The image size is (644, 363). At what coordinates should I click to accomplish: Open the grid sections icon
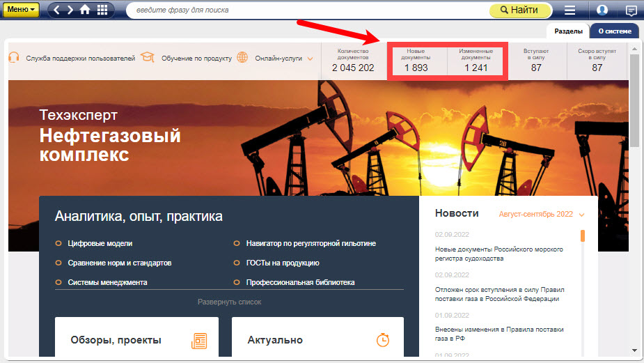[102, 10]
